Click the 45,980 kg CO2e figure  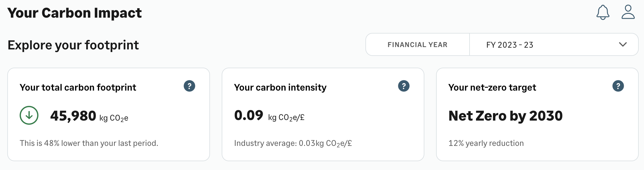click(x=89, y=116)
